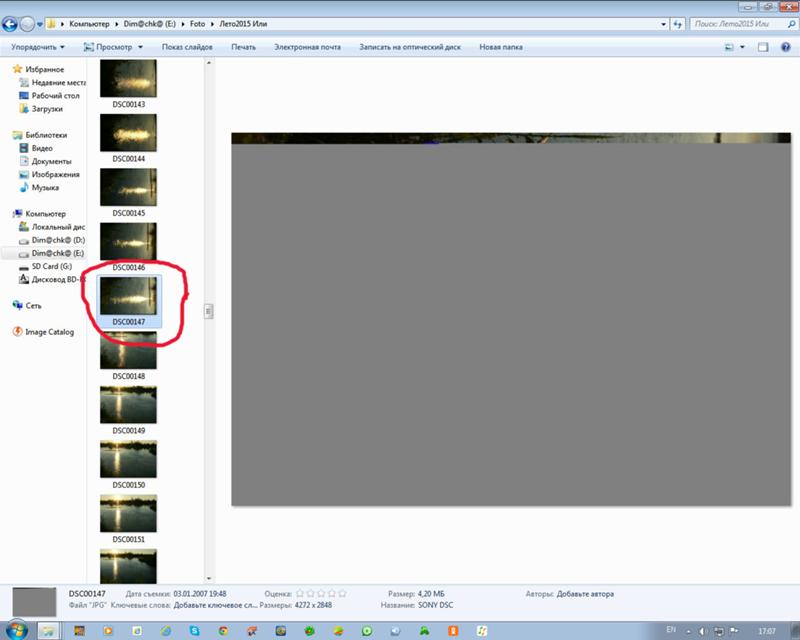
Task: Click the Печать button
Action: point(243,47)
